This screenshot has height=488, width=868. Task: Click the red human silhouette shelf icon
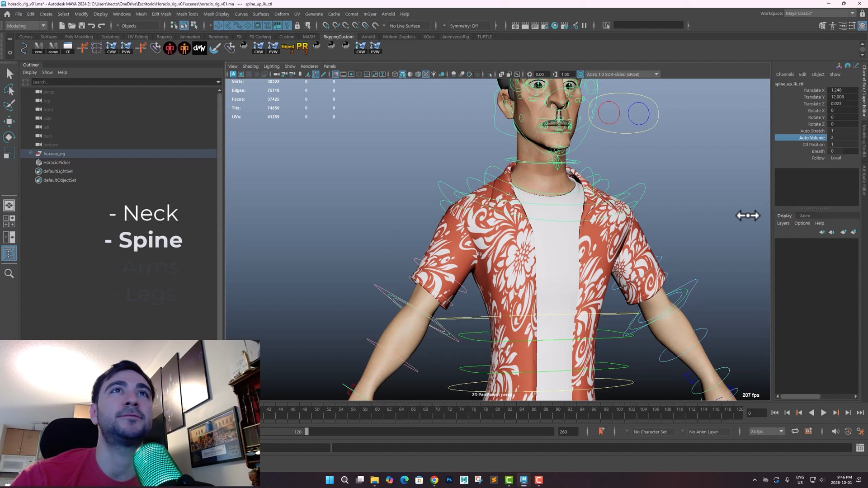[x=170, y=48]
